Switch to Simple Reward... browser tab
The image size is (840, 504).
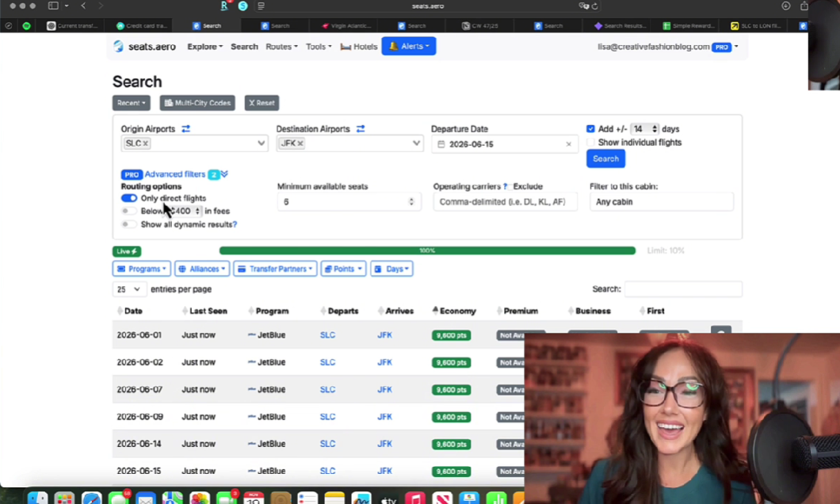pos(689,25)
